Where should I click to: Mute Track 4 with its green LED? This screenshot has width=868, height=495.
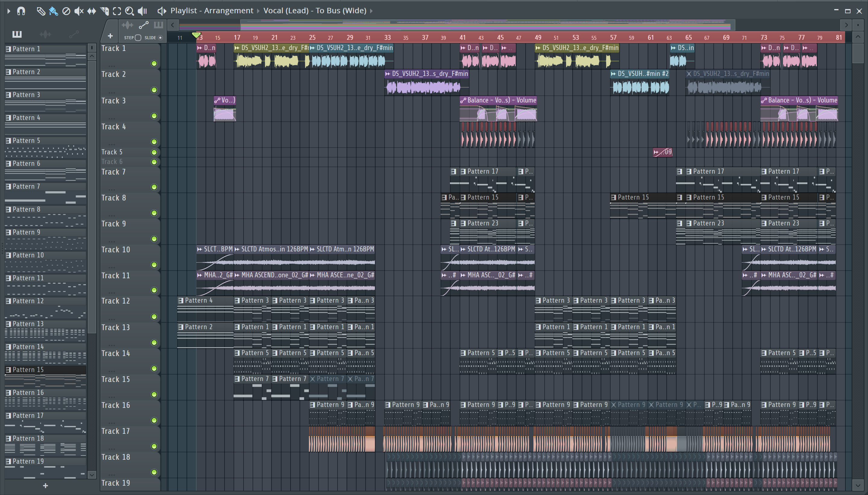(154, 142)
